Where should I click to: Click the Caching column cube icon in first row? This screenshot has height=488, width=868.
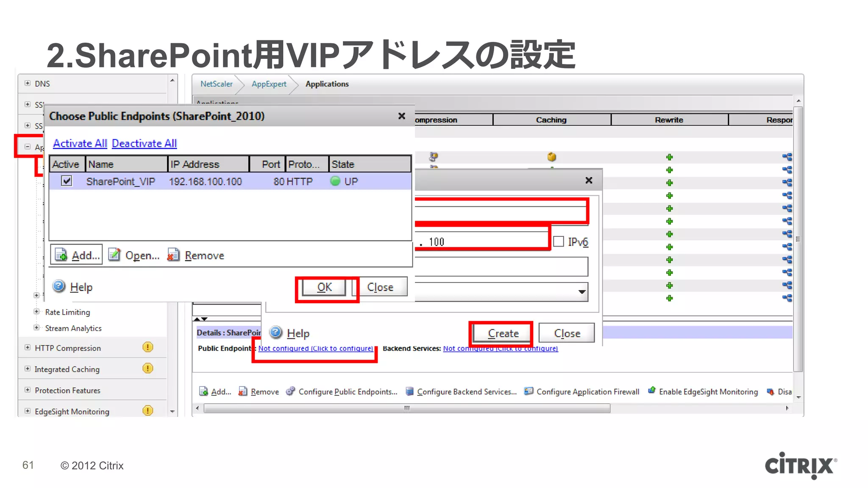pyautogui.click(x=551, y=157)
